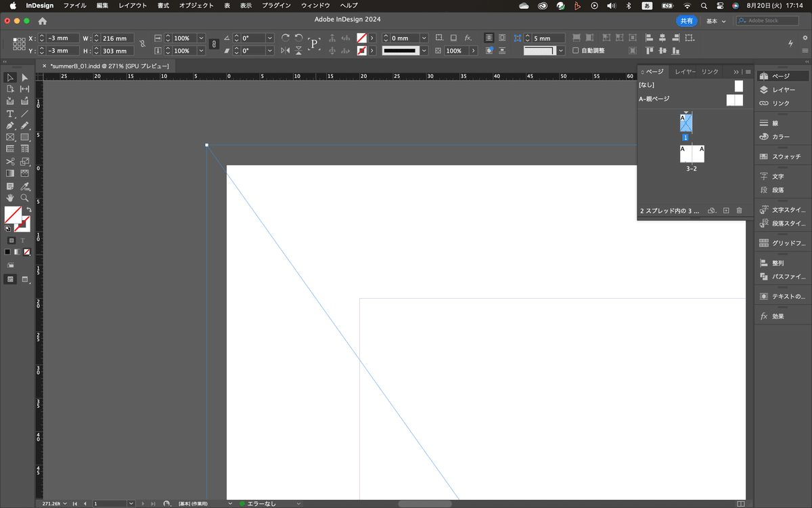Reset to Default Fill and Stroke

(x=7, y=229)
